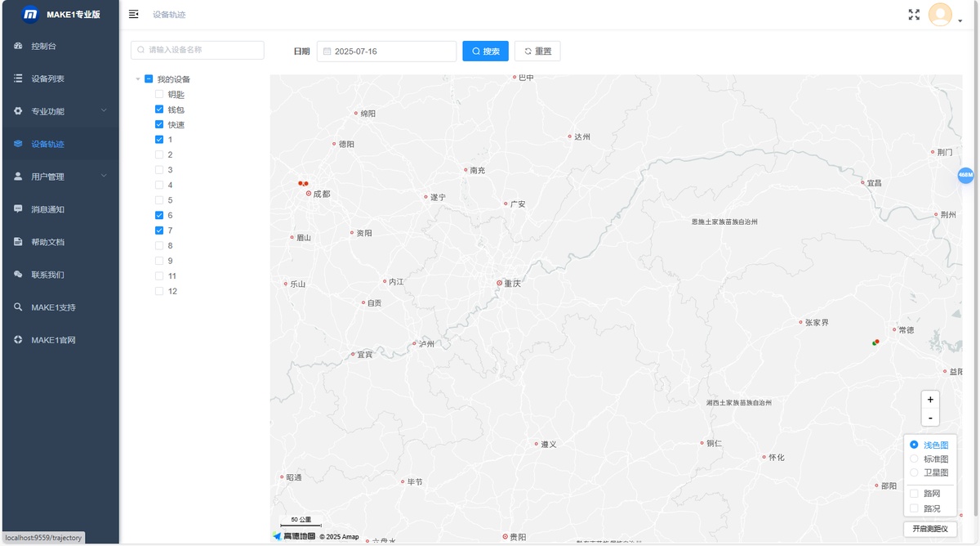Click the MAKE1支持 search icon
The height and width of the screenshot is (546, 980).
tap(18, 307)
